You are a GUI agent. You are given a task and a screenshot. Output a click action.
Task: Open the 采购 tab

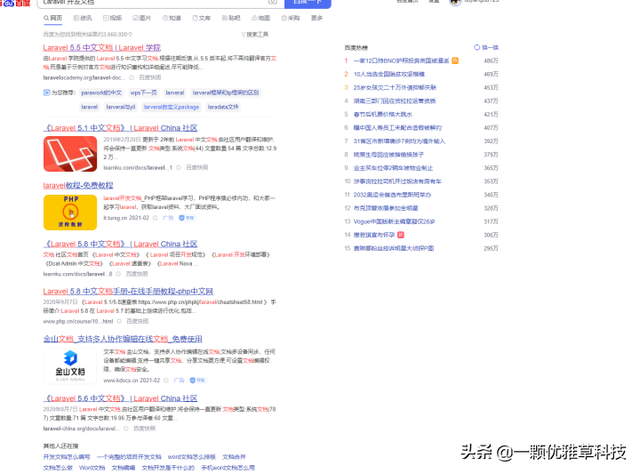(291, 18)
